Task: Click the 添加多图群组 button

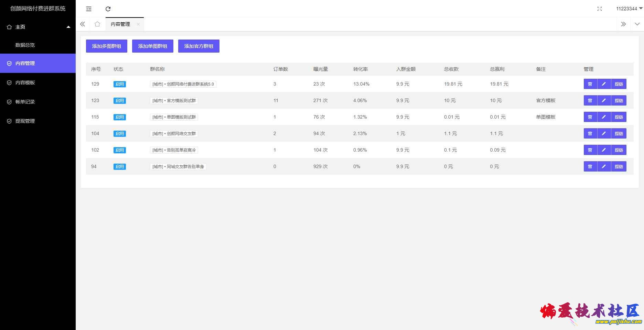Action: [x=107, y=46]
